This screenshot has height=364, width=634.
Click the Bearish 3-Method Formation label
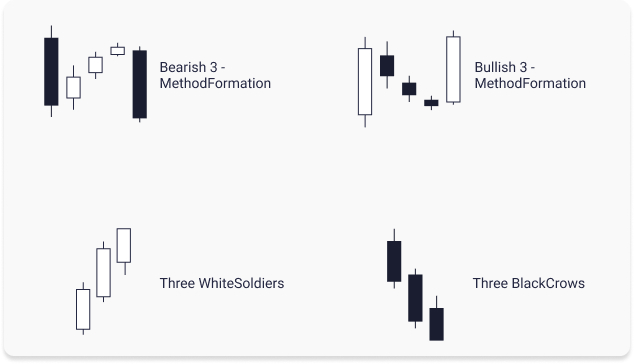coord(215,75)
